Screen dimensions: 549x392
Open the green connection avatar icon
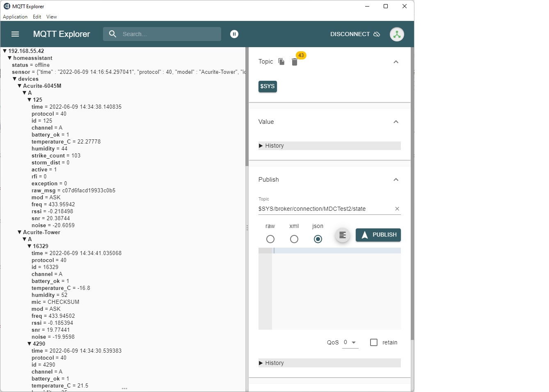397,34
